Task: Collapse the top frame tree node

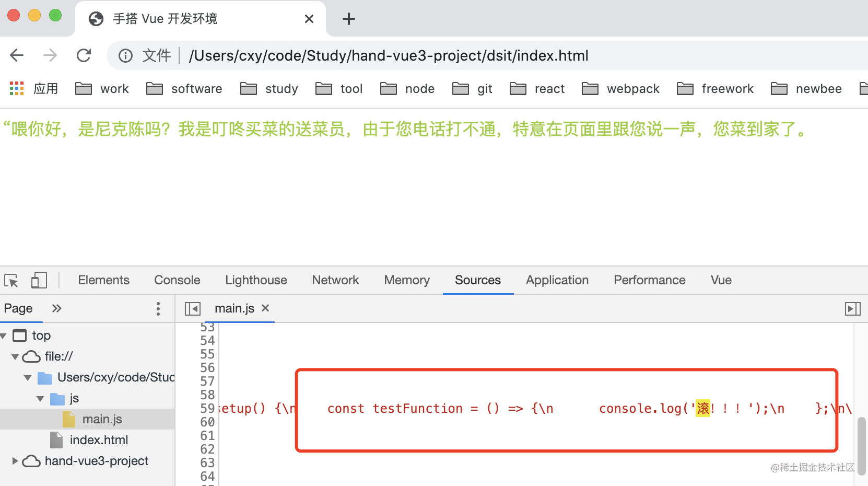Action: click(x=4, y=335)
